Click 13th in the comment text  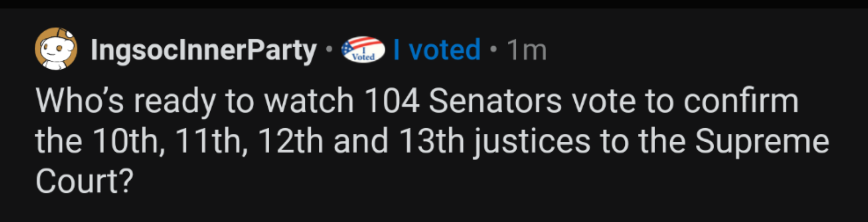tap(432, 141)
